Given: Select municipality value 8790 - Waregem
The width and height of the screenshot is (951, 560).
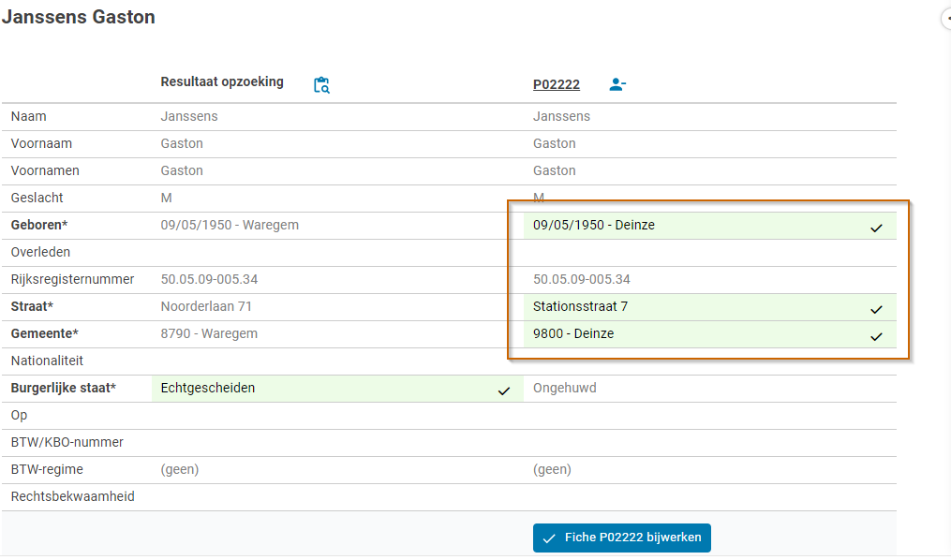Looking at the screenshot, I should [209, 333].
